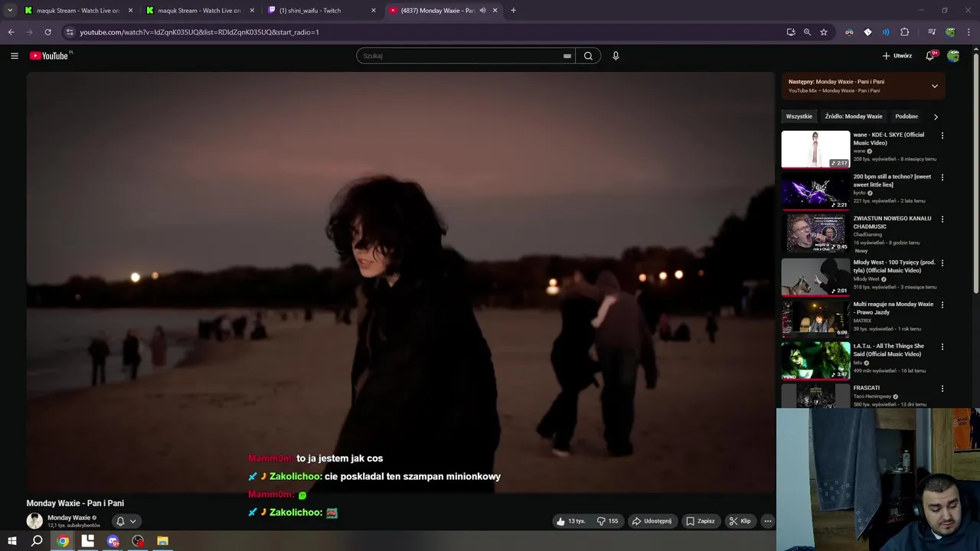Viewport: 980px width, 551px height.
Task: Show more filter chips with right arrow
Action: pos(936,117)
